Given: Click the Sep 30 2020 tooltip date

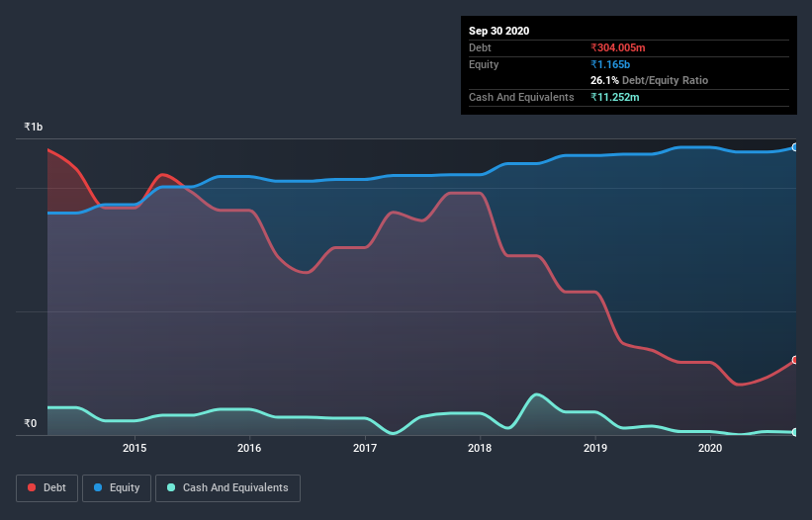Looking at the screenshot, I should pyautogui.click(x=498, y=31).
